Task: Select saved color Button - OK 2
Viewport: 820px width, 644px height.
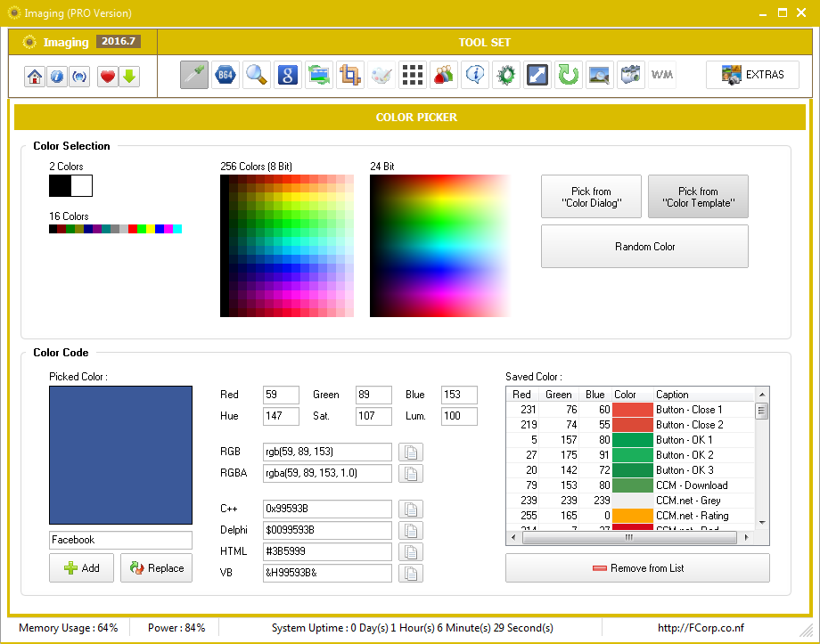Action: (x=630, y=455)
